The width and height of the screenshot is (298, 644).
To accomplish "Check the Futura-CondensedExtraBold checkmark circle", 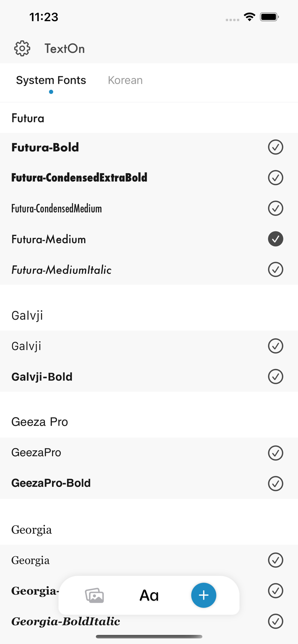I will click(x=275, y=178).
